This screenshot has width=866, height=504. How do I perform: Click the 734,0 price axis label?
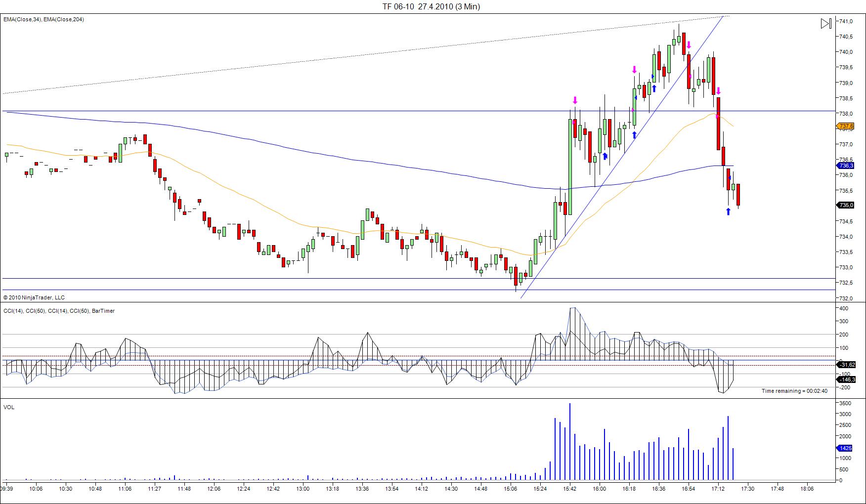click(846, 237)
